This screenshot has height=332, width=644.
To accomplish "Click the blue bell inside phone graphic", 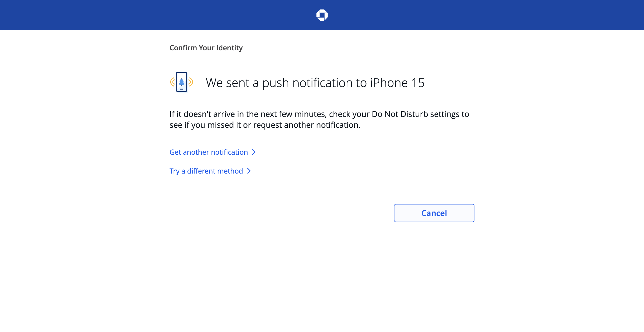I will (x=182, y=82).
